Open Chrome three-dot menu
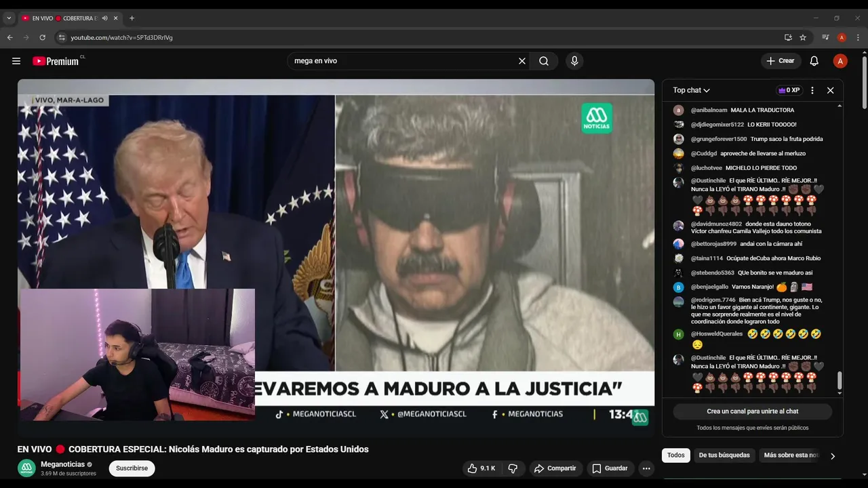The width and height of the screenshot is (868, 488). 858,37
